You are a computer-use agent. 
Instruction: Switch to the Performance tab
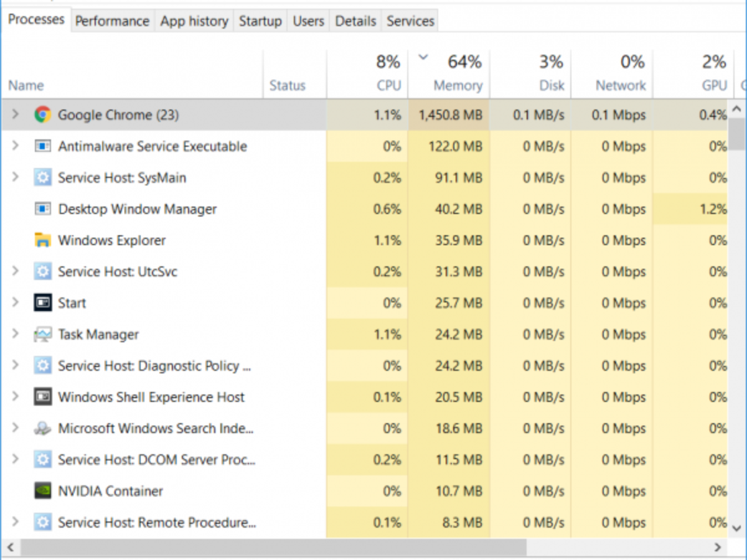click(112, 21)
